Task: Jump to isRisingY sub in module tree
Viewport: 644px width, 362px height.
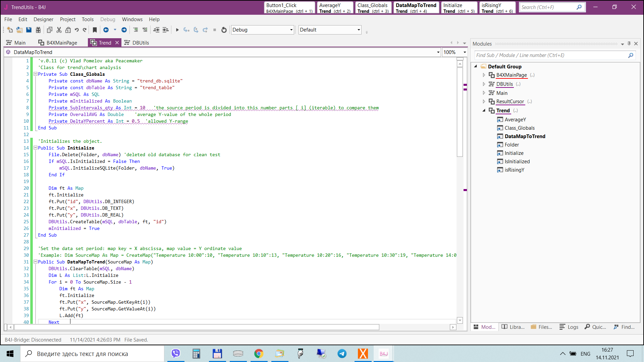Action: (x=514, y=170)
